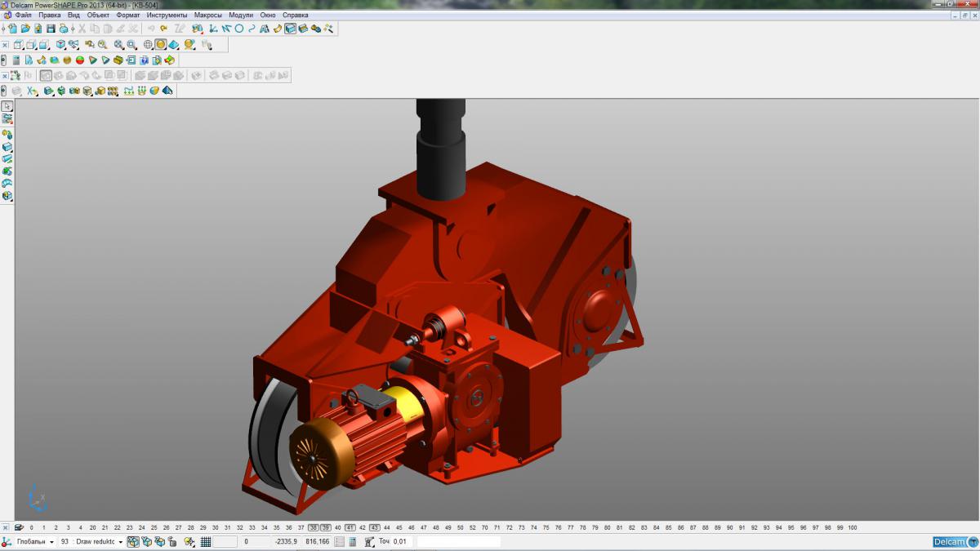Open the Макросы menu
This screenshot has width=980, height=551.
pyautogui.click(x=208, y=15)
